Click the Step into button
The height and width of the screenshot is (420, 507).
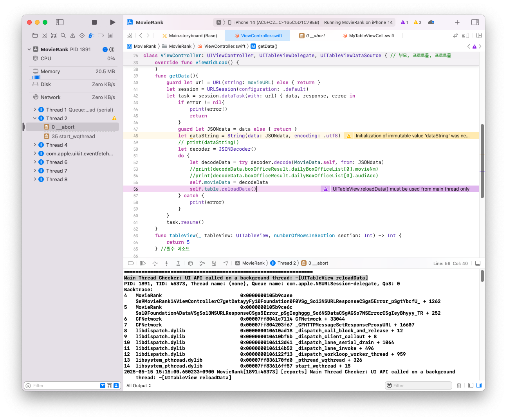[x=166, y=263]
